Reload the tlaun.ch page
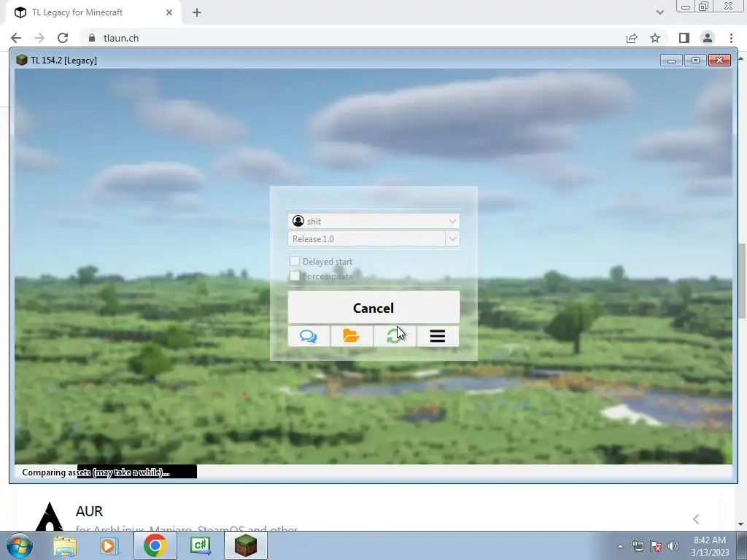The image size is (747, 560). pyautogui.click(x=63, y=38)
